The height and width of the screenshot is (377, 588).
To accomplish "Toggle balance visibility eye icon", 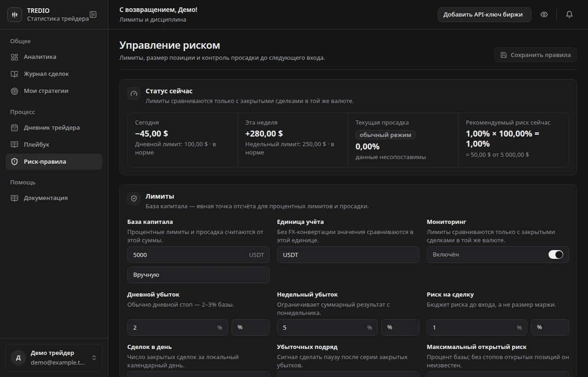I will (x=544, y=14).
